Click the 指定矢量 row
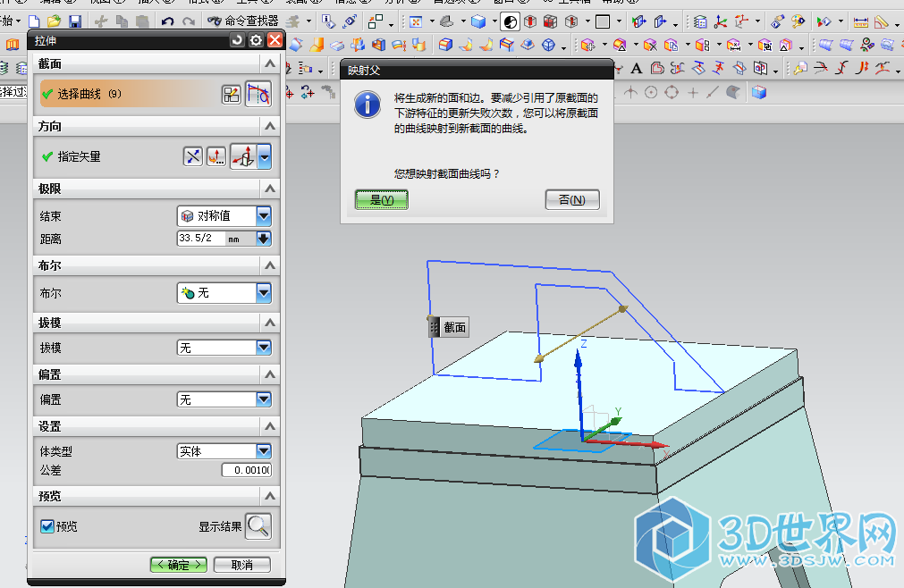 point(110,156)
